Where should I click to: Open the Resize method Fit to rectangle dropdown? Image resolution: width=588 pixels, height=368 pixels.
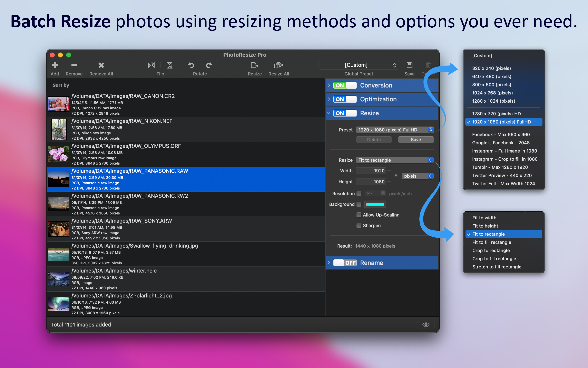395,160
